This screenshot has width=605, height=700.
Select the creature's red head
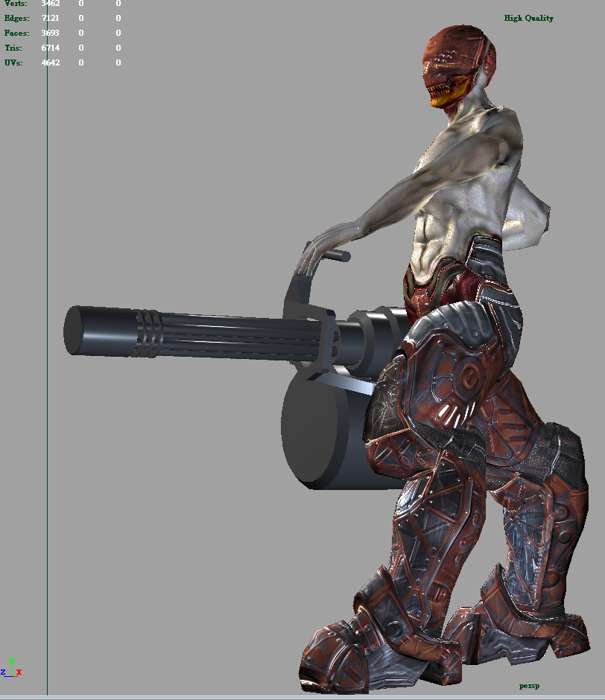pos(458,65)
